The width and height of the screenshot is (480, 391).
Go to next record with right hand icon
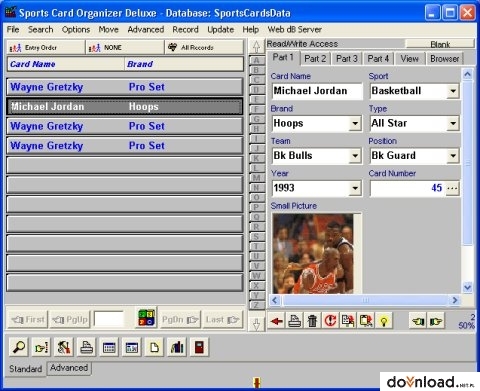click(436, 321)
